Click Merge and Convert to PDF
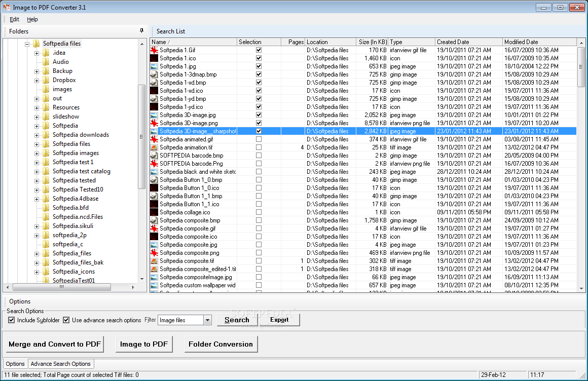 pos(55,344)
